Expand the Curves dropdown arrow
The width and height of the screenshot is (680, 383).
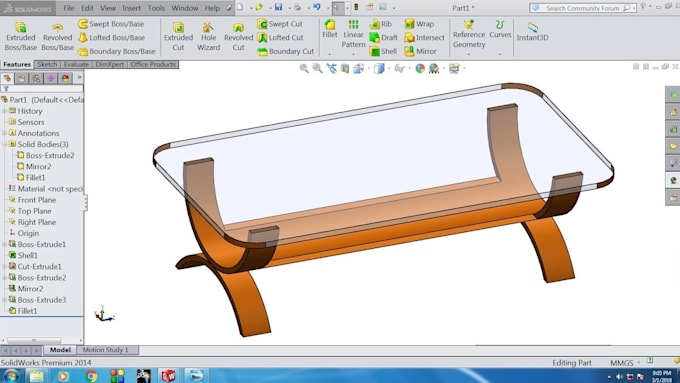[x=500, y=54]
